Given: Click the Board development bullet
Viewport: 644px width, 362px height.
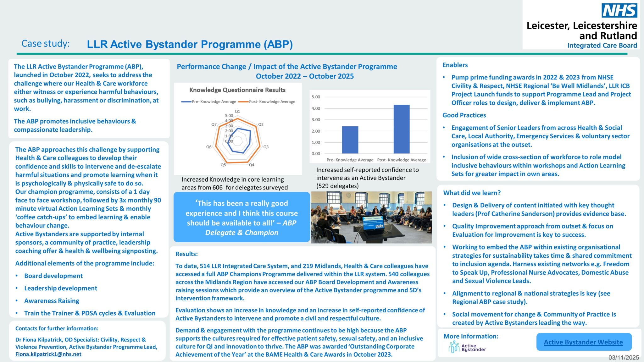Looking at the screenshot, I should tap(53, 276).
